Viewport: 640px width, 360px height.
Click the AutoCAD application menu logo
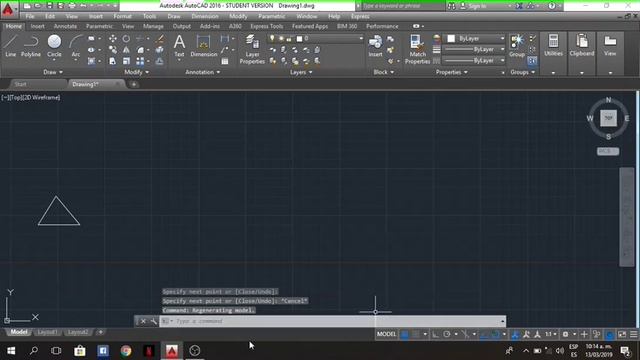pyautogui.click(x=8, y=9)
